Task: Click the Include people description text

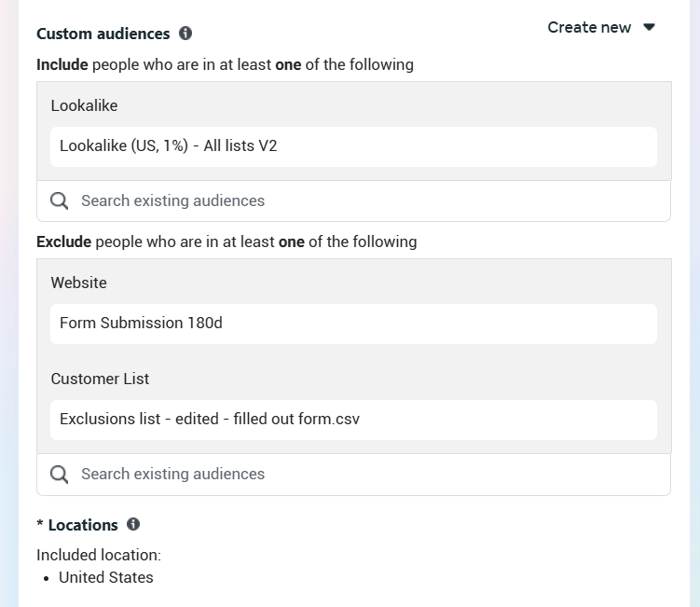Action: tap(225, 64)
